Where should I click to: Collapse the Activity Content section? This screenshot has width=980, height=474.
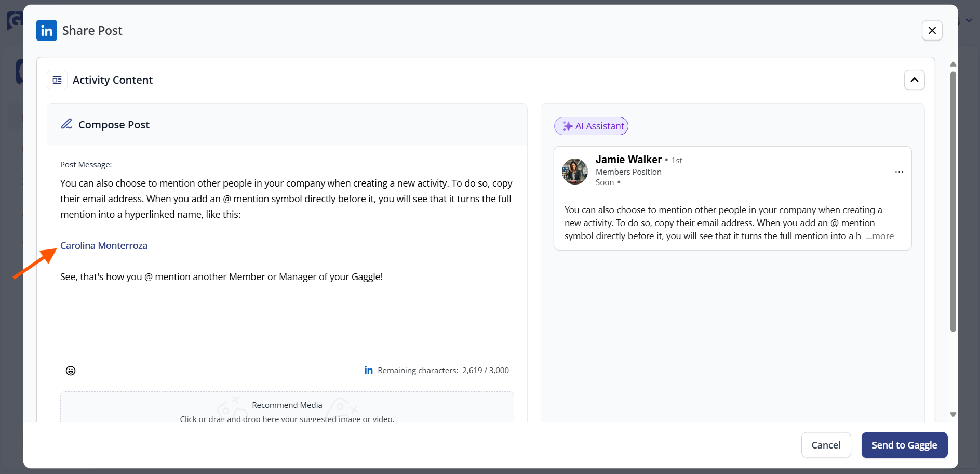[x=914, y=80]
